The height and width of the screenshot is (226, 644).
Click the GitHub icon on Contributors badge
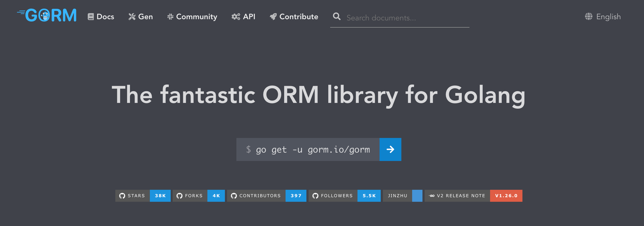tap(234, 196)
